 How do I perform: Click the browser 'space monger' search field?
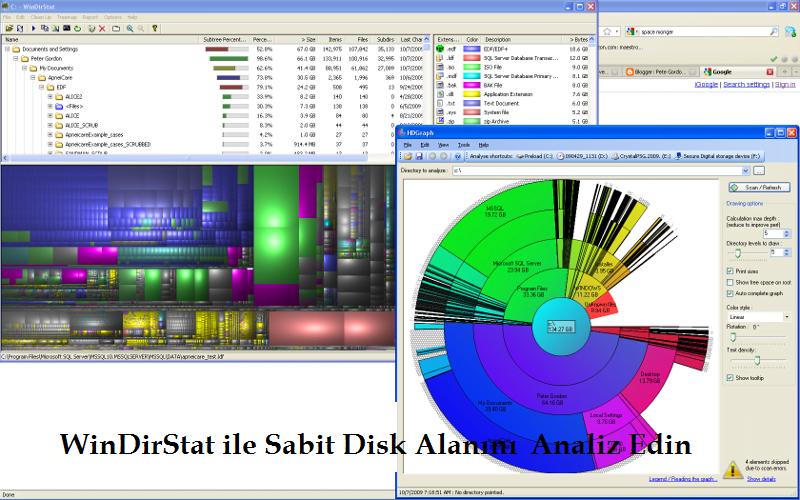703,32
